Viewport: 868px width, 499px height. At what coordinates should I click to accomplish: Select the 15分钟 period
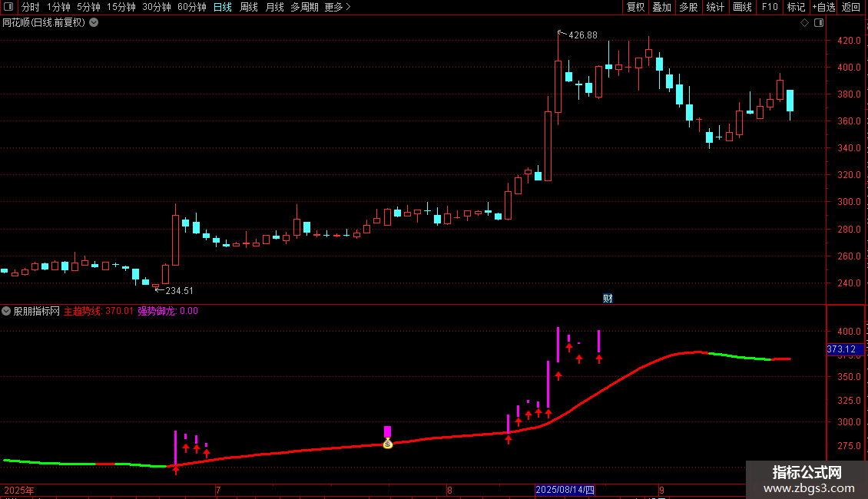pos(121,7)
